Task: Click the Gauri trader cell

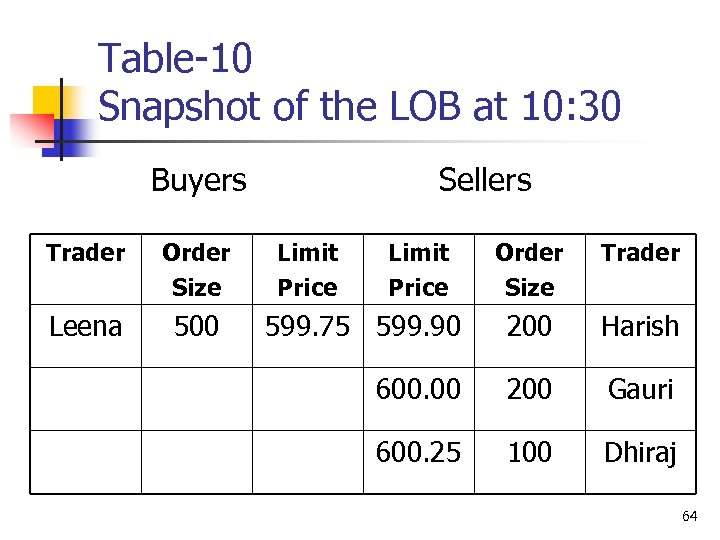Action: (641, 389)
